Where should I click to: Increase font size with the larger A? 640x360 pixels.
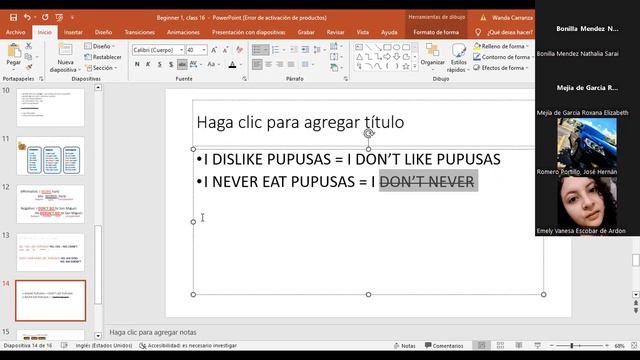(214, 50)
